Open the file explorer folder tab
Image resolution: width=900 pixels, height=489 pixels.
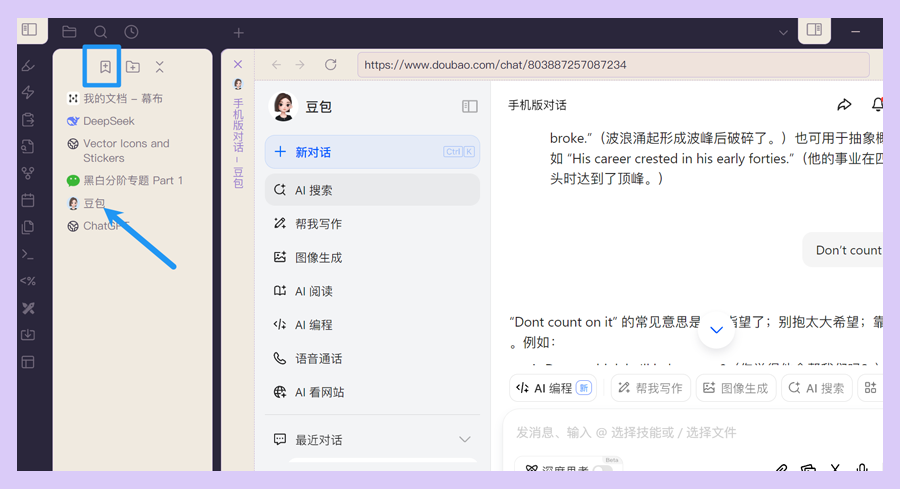pos(69,32)
